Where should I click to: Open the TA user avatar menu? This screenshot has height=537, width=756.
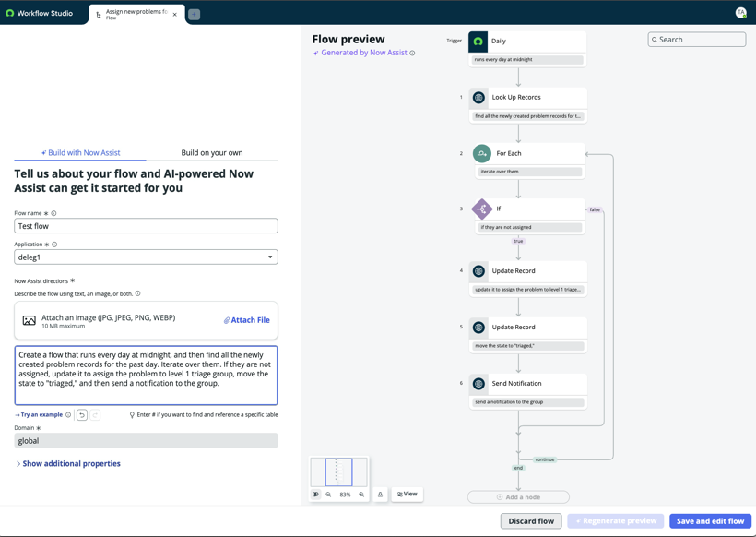click(740, 13)
